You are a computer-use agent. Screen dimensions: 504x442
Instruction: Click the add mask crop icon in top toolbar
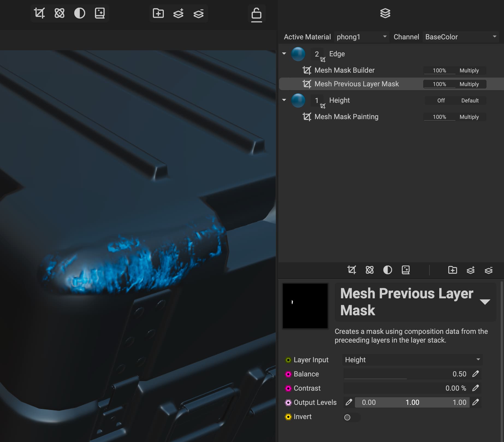(39, 13)
